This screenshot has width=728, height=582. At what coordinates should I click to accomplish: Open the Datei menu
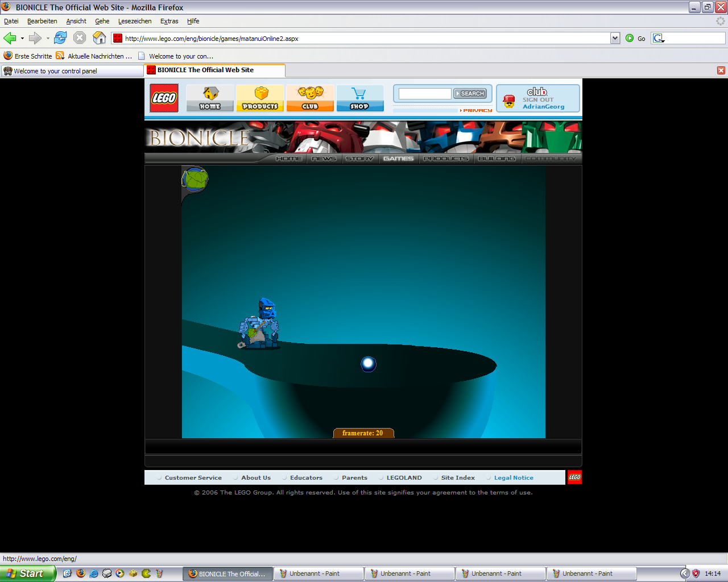coord(11,21)
